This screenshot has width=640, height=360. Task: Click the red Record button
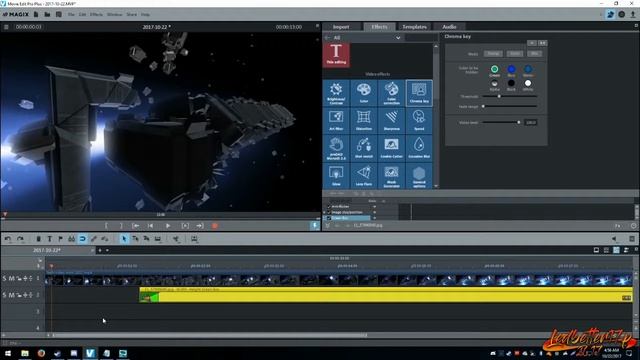click(215, 225)
